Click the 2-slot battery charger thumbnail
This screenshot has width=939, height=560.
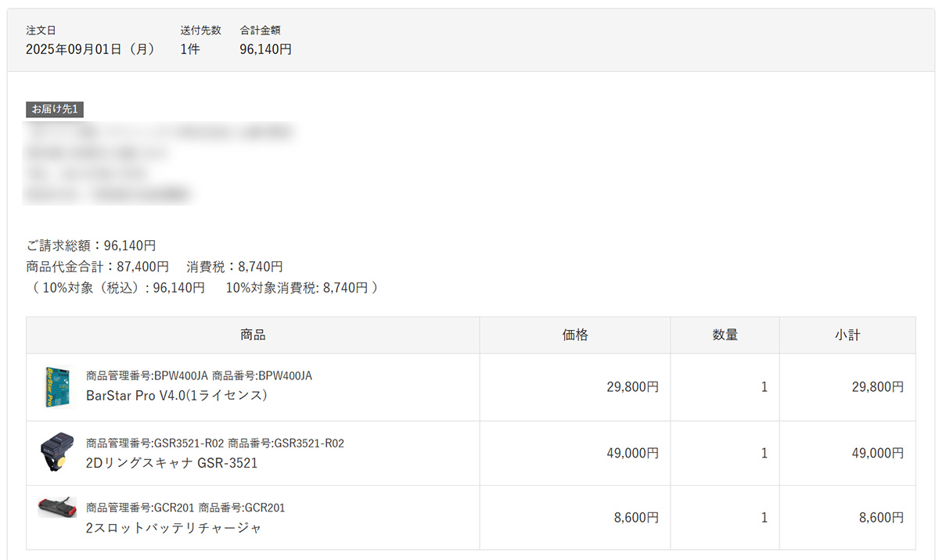tap(57, 507)
